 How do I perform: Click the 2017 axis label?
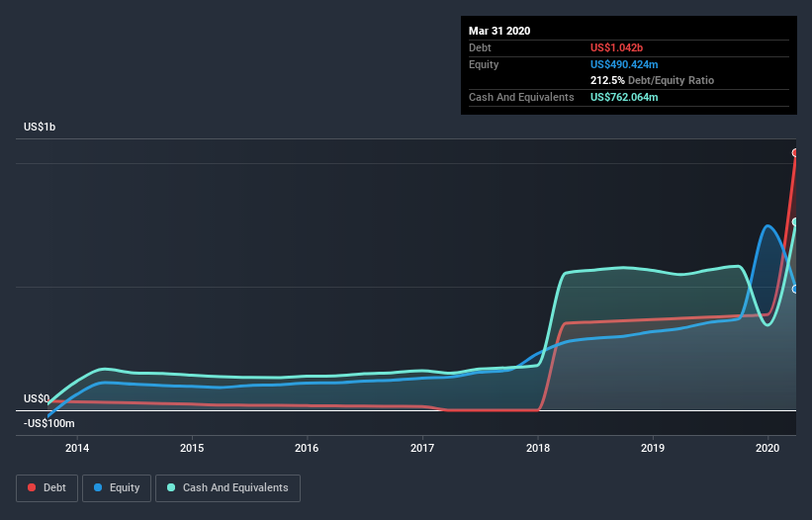pos(422,448)
